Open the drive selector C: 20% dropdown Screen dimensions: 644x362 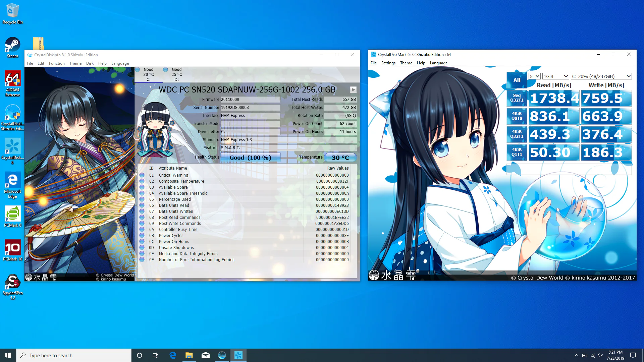[601, 76]
